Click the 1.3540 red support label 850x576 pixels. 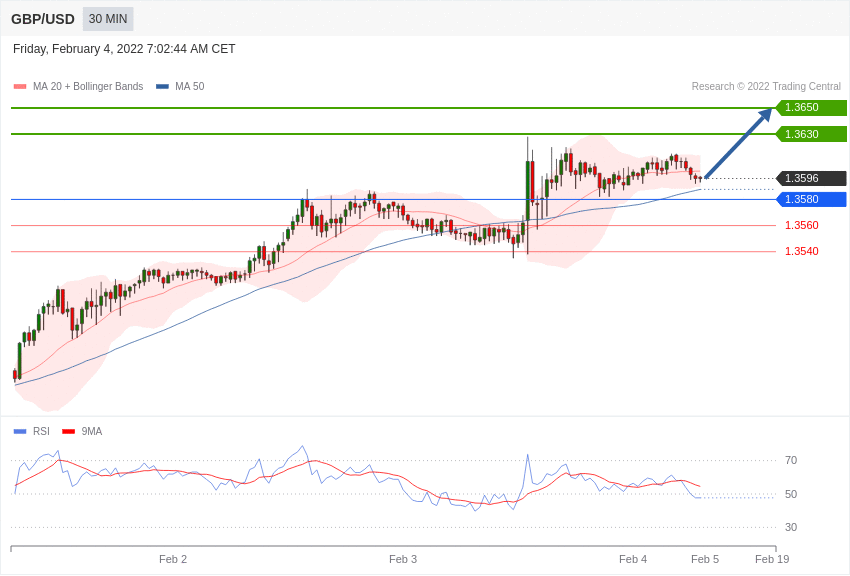pyautogui.click(x=802, y=251)
